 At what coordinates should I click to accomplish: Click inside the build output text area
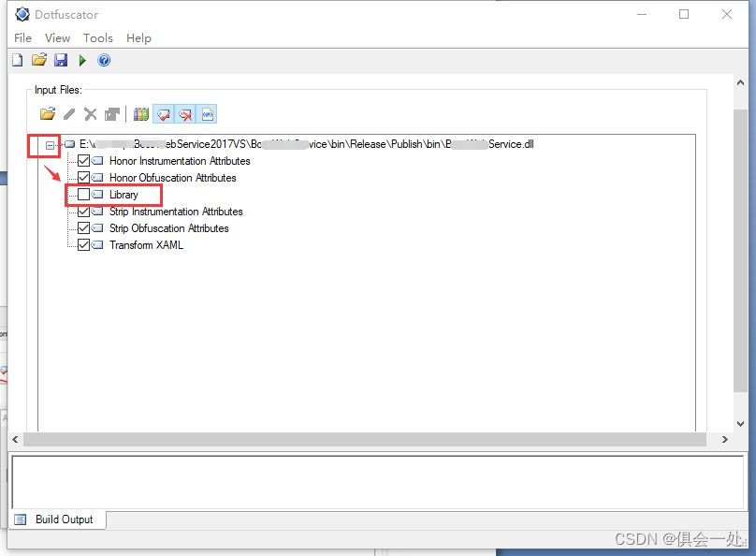pos(377,482)
